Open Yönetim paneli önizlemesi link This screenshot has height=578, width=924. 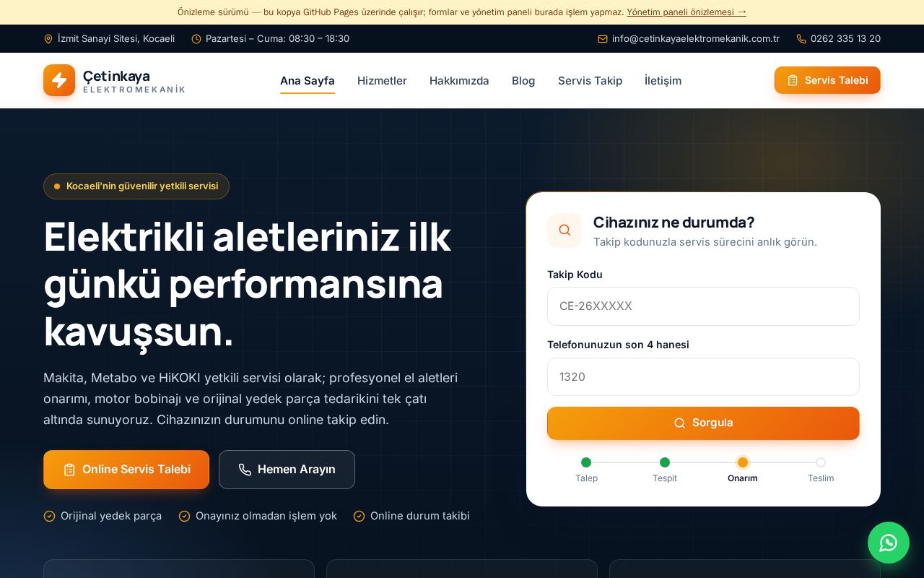point(687,12)
